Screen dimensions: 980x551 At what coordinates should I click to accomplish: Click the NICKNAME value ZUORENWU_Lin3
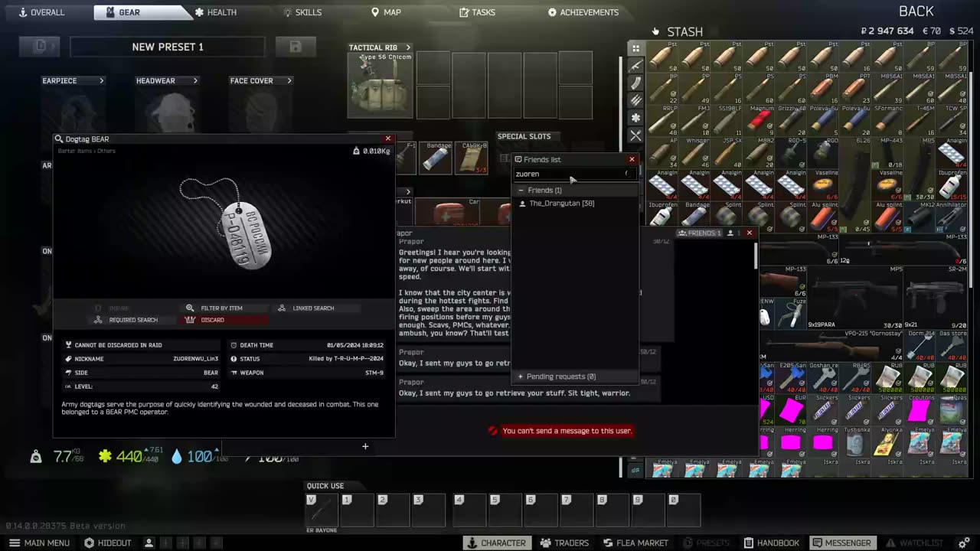[x=195, y=359]
